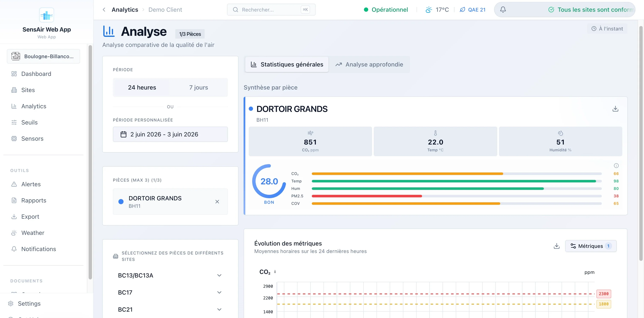This screenshot has width=644, height=318.
Task: Click the 22.0 Temp °C tile
Action: pos(435,141)
